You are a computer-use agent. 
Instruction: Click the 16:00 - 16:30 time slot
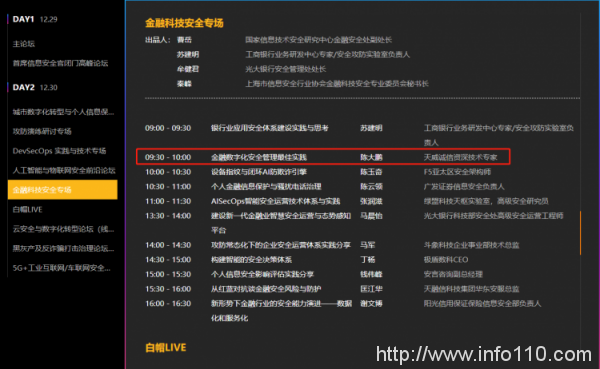pyautogui.click(x=168, y=304)
